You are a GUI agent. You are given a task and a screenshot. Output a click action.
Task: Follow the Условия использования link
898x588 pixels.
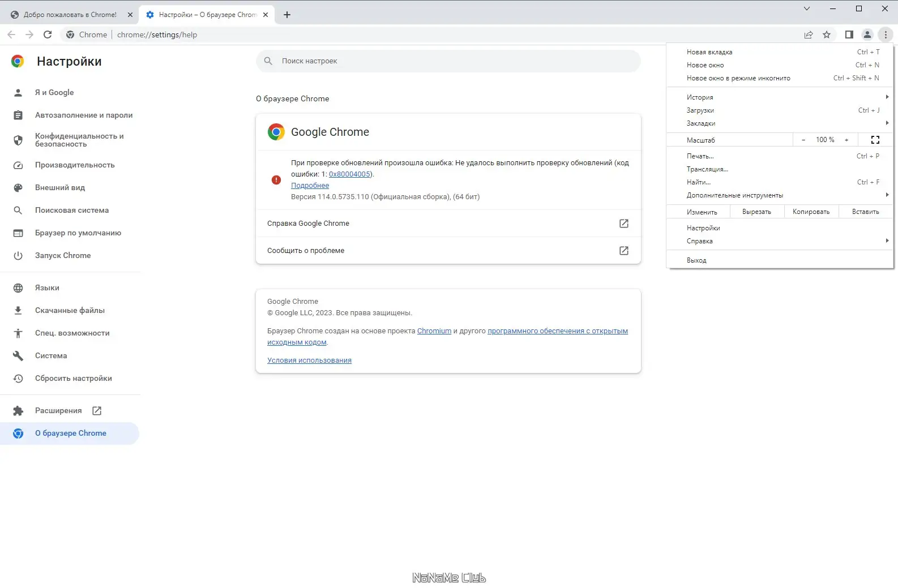309,360
